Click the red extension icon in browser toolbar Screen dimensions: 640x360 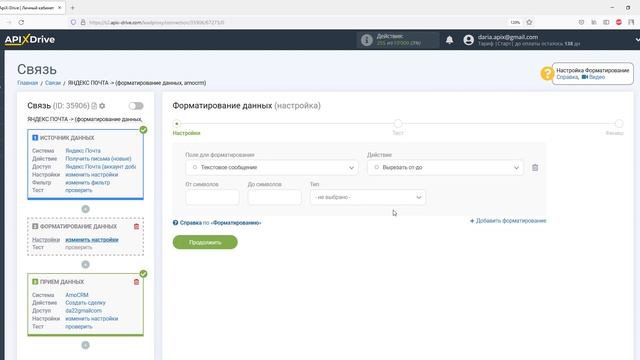[619, 22]
